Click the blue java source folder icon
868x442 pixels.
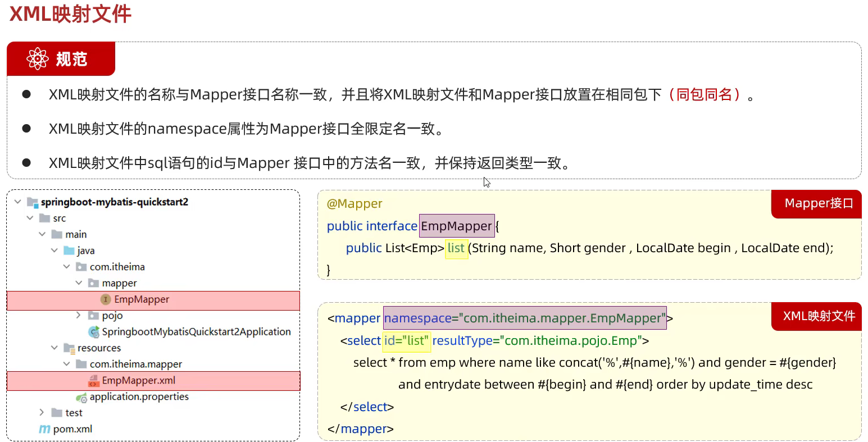69,250
